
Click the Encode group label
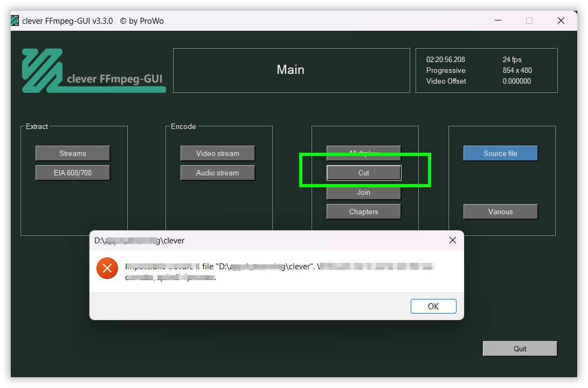(183, 127)
